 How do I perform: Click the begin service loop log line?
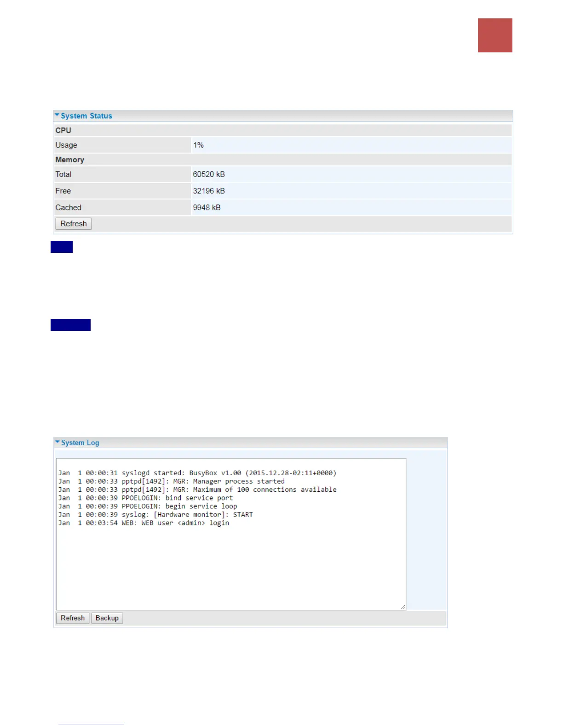[148, 506]
